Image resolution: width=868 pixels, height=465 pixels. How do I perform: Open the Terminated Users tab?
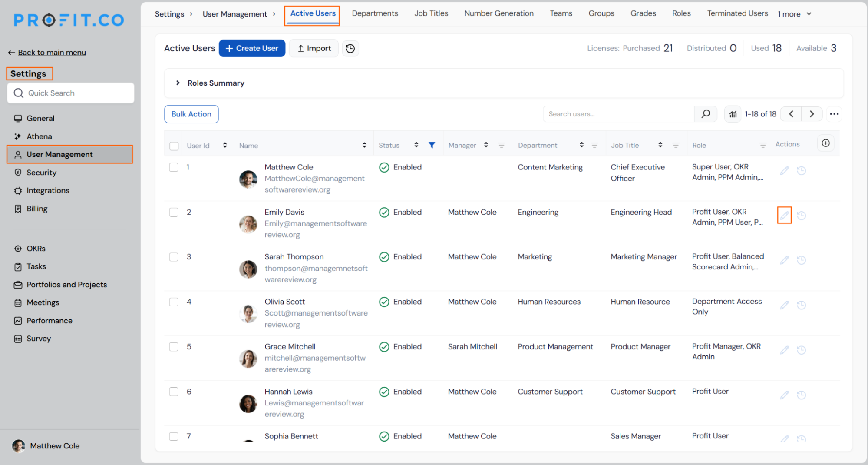point(737,13)
